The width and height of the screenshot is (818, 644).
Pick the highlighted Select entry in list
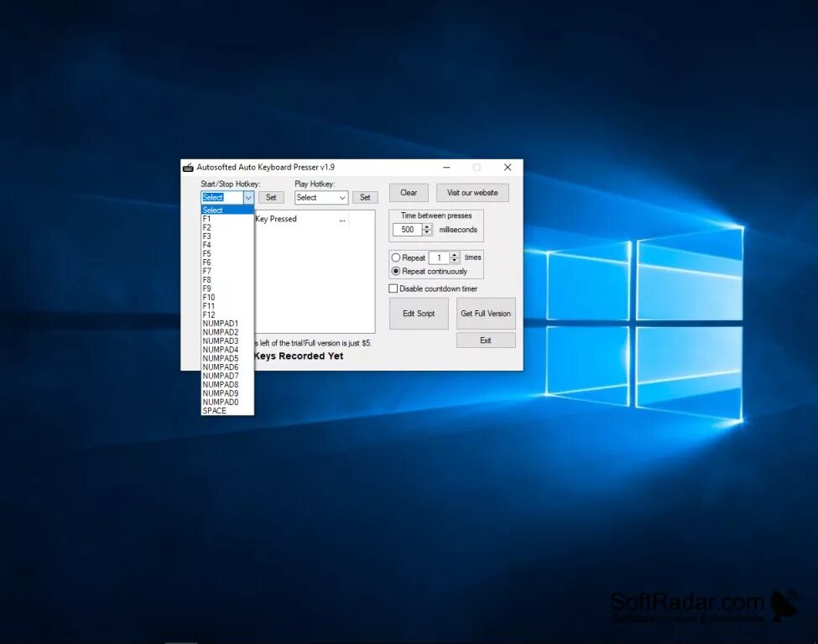click(x=227, y=210)
